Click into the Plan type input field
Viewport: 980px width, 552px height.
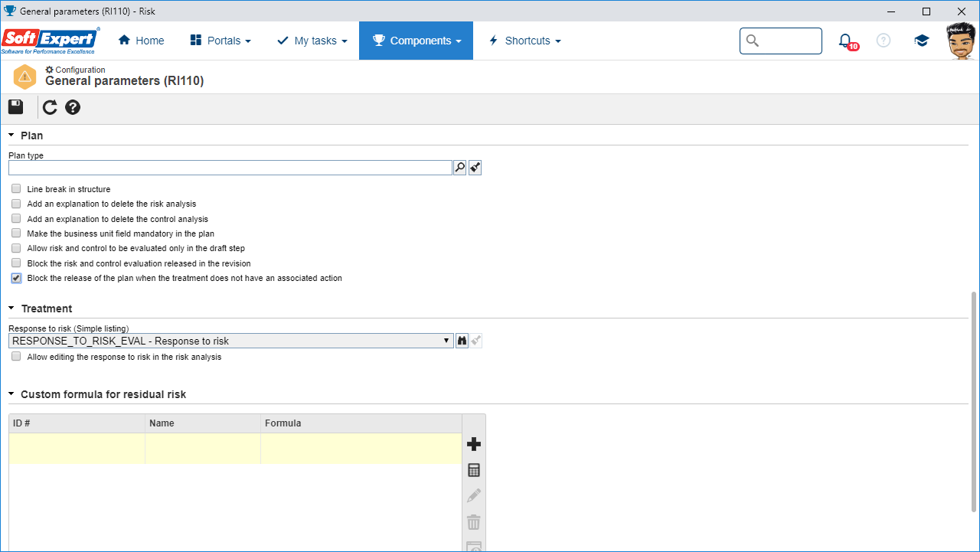(230, 168)
